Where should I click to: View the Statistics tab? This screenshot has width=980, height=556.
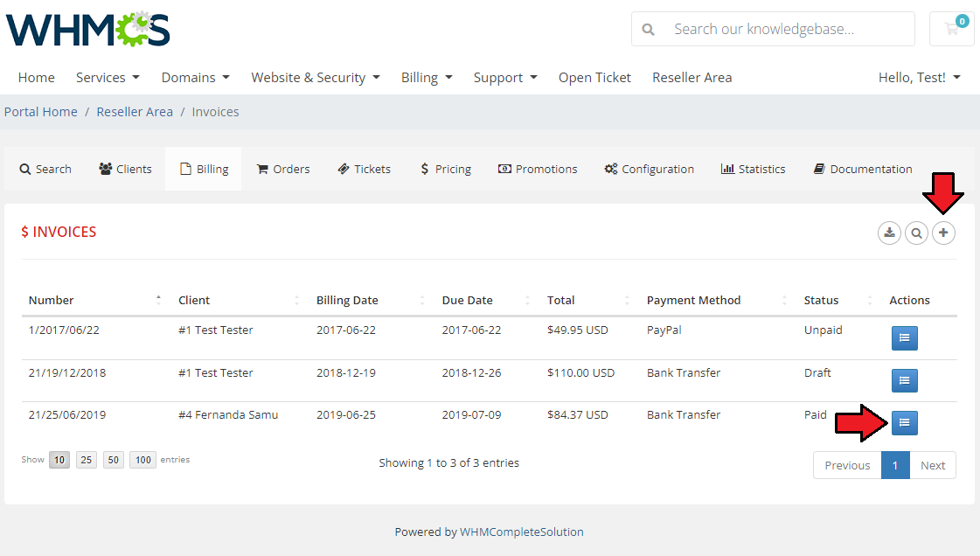pos(753,169)
